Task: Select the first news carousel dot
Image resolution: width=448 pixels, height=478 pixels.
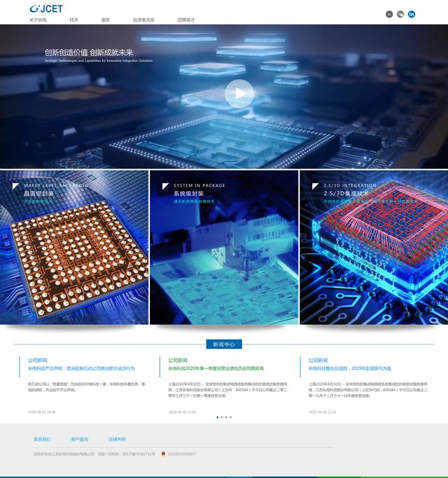Action: tap(218, 417)
